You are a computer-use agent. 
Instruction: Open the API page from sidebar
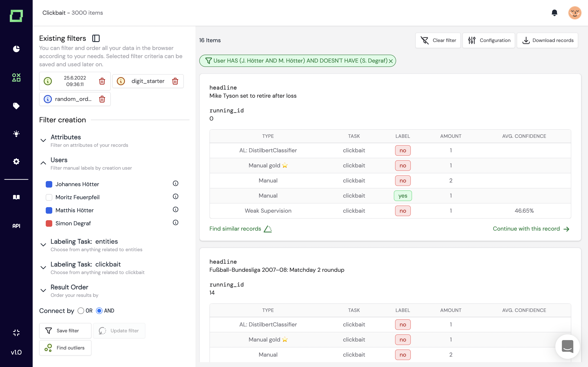point(16,226)
